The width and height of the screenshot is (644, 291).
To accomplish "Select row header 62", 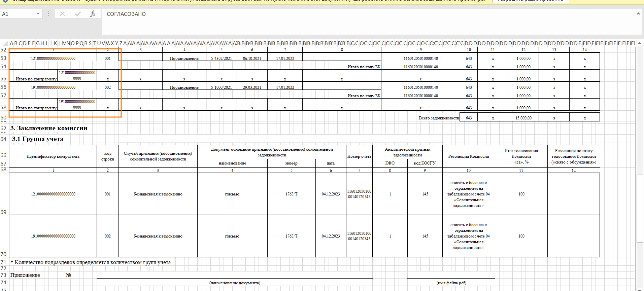I will tap(4, 129).
